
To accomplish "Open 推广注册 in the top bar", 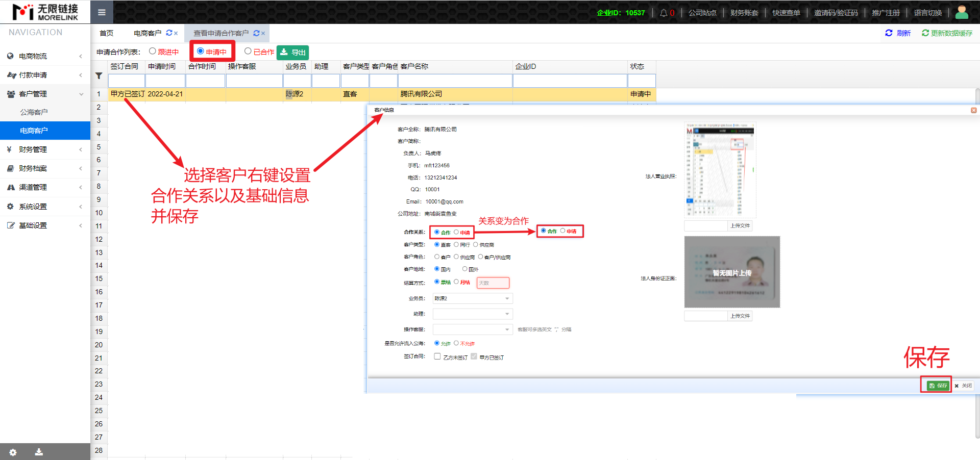I will click(886, 13).
